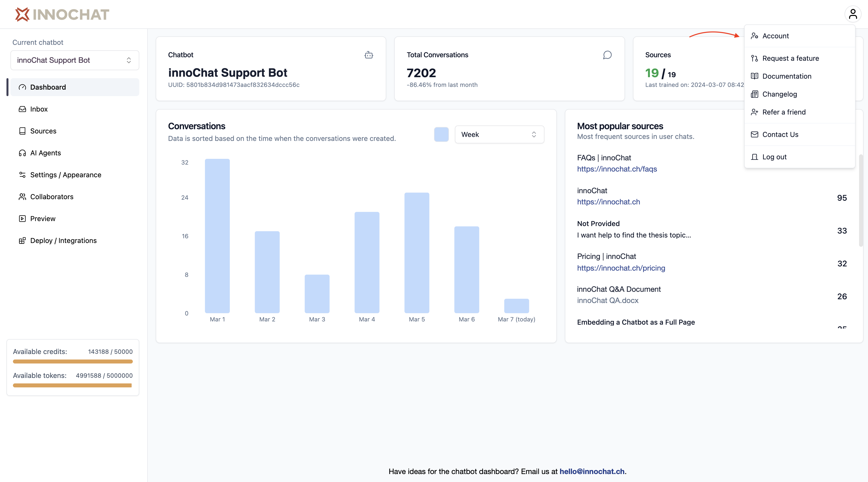Open Settings / Appearance section
This screenshot has height=482, width=868.
tap(65, 175)
